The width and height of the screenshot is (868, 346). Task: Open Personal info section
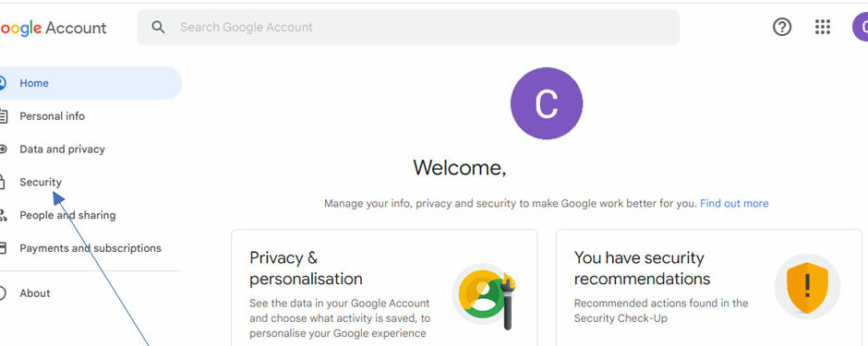click(x=52, y=116)
